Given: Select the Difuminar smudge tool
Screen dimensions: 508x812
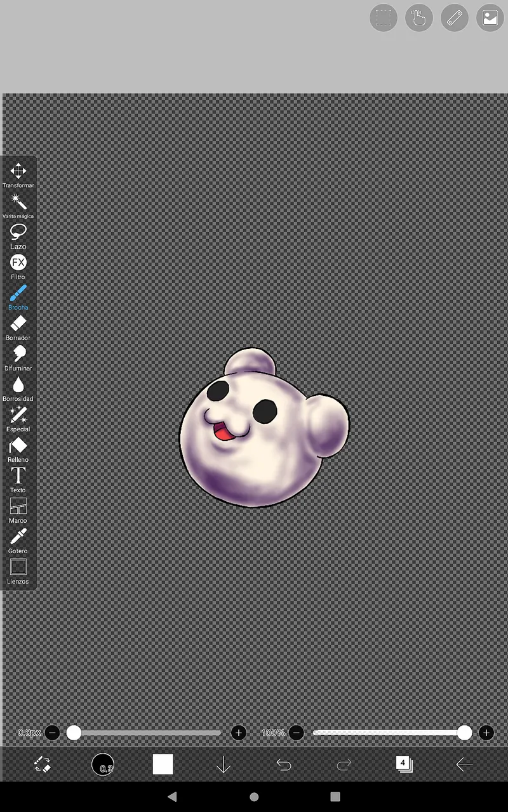Looking at the screenshot, I should [x=18, y=358].
